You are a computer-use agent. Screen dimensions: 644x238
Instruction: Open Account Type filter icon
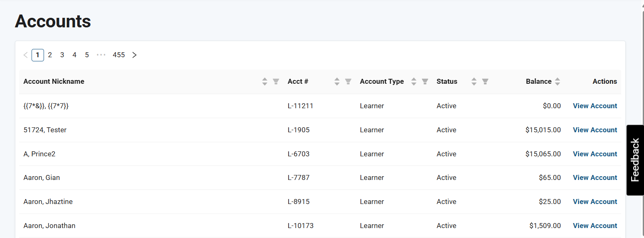425,82
